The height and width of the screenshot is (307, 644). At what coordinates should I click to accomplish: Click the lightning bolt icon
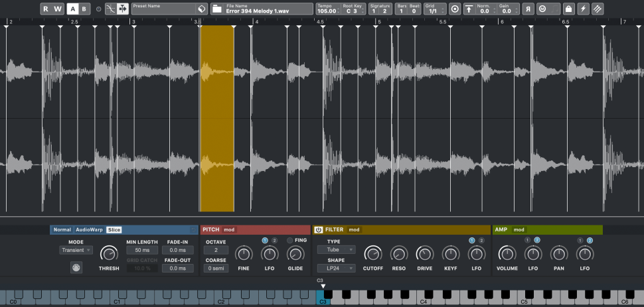pos(583,9)
